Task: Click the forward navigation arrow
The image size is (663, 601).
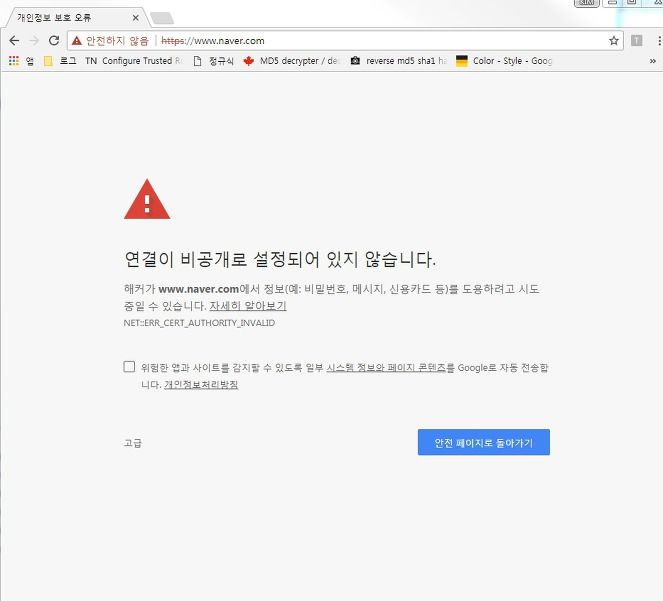Action: click(34, 41)
